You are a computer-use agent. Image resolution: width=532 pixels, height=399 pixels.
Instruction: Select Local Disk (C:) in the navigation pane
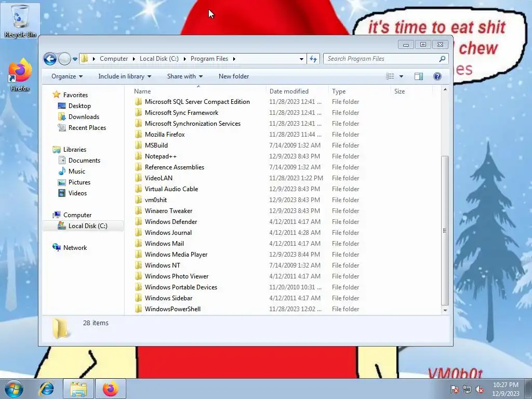pos(83,226)
